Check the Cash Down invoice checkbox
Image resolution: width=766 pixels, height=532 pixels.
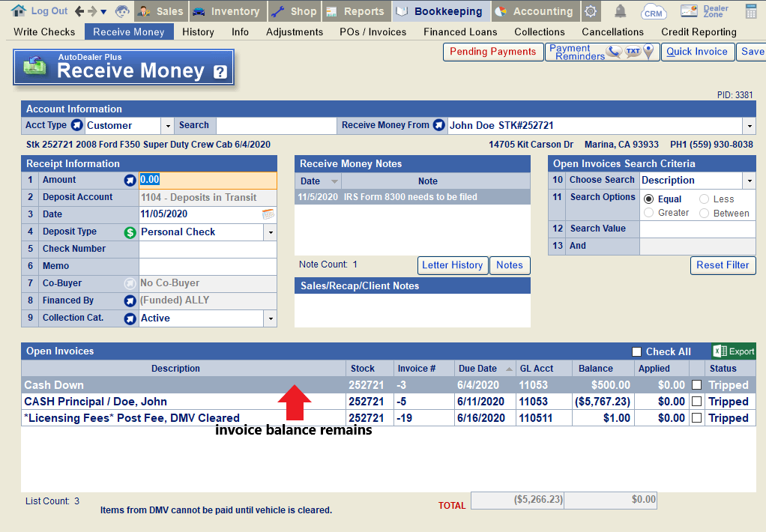coord(697,385)
